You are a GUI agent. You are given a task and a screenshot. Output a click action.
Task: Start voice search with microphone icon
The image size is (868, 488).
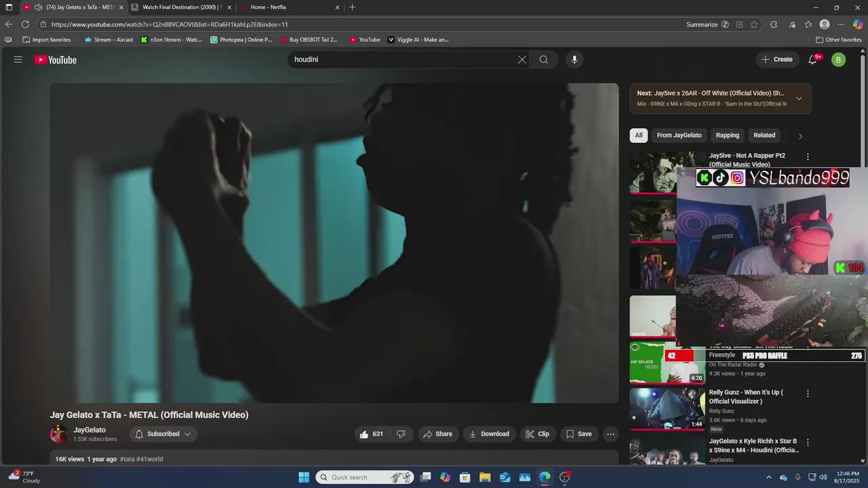click(574, 60)
